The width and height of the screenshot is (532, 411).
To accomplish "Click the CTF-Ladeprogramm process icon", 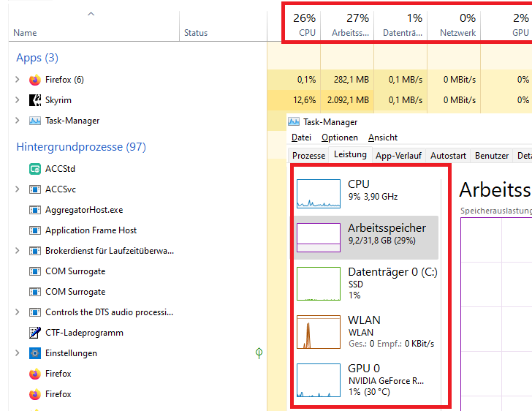I will [x=35, y=333].
